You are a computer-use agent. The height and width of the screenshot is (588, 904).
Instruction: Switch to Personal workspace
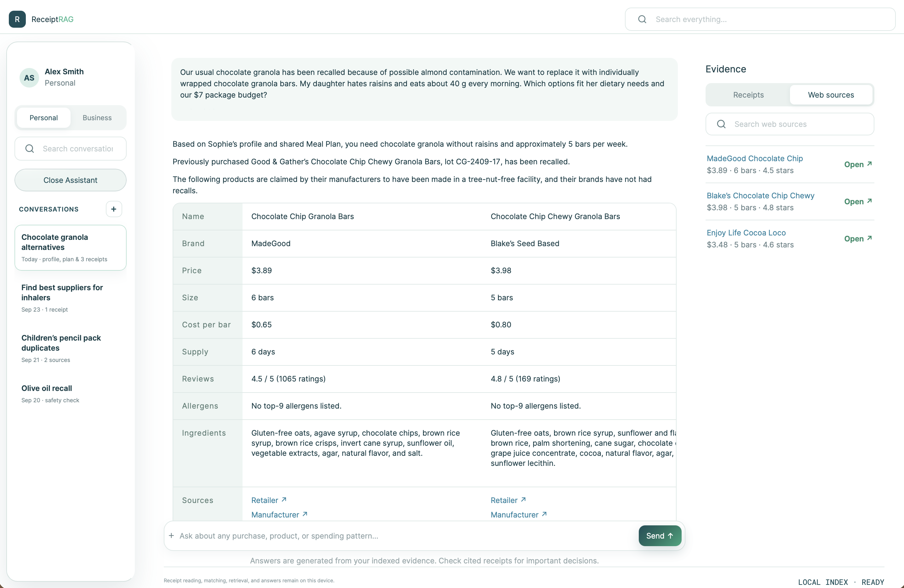(x=44, y=118)
